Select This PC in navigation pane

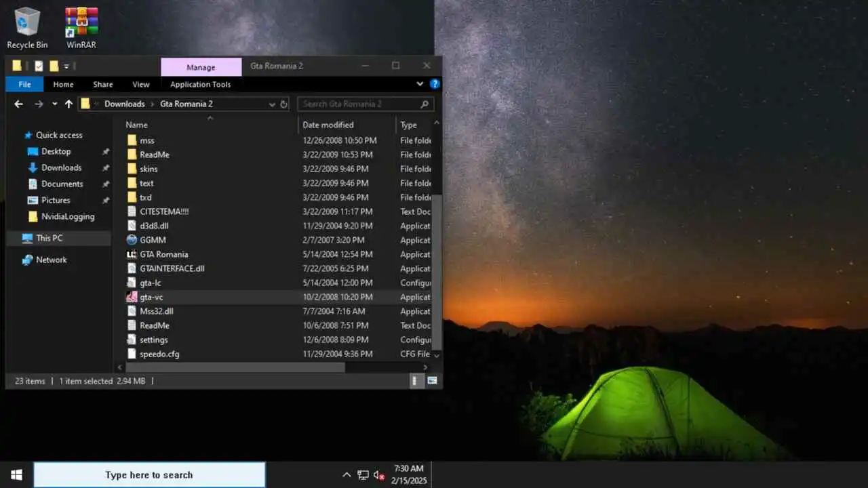(x=50, y=238)
